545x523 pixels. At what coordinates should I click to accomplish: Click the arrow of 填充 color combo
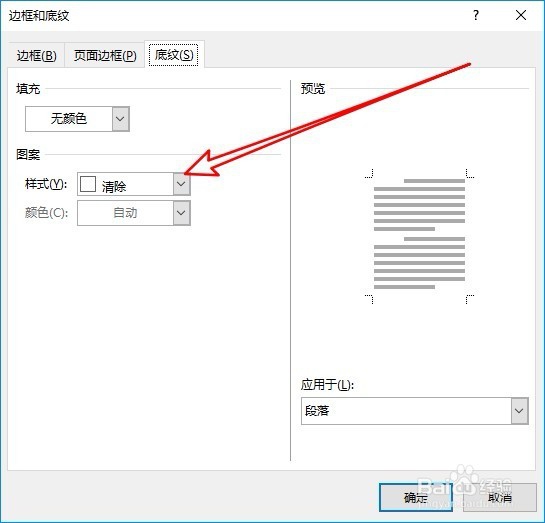tap(121, 119)
